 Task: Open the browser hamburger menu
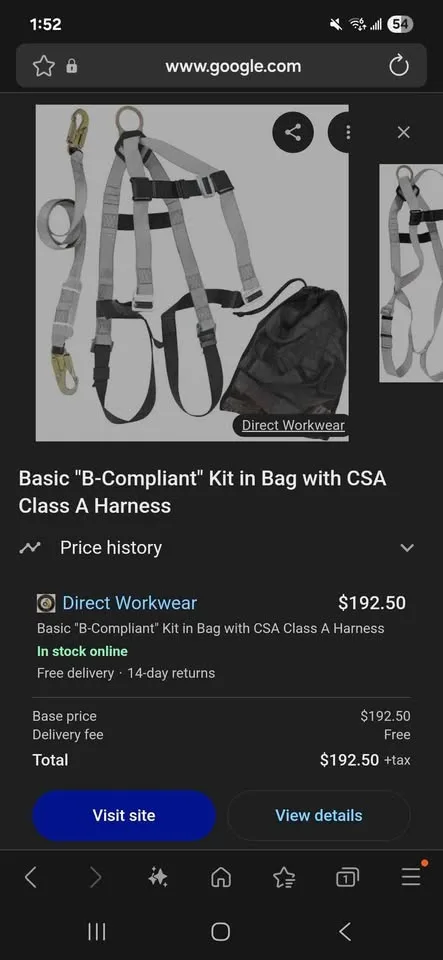coord(411,877)
